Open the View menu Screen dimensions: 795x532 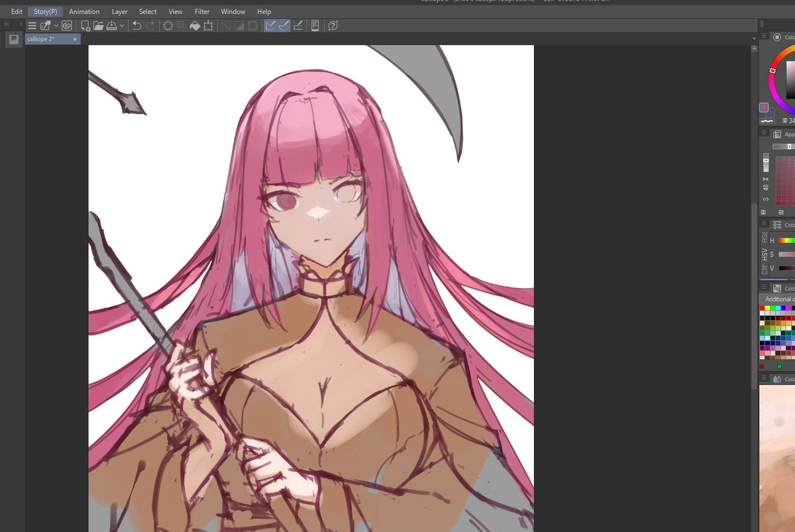(176, 12)
